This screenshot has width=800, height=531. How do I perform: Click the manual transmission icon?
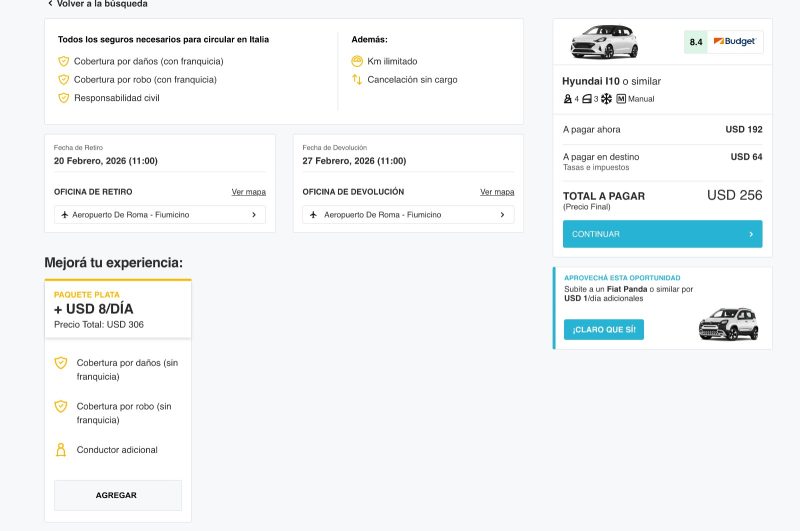(621, 99)
